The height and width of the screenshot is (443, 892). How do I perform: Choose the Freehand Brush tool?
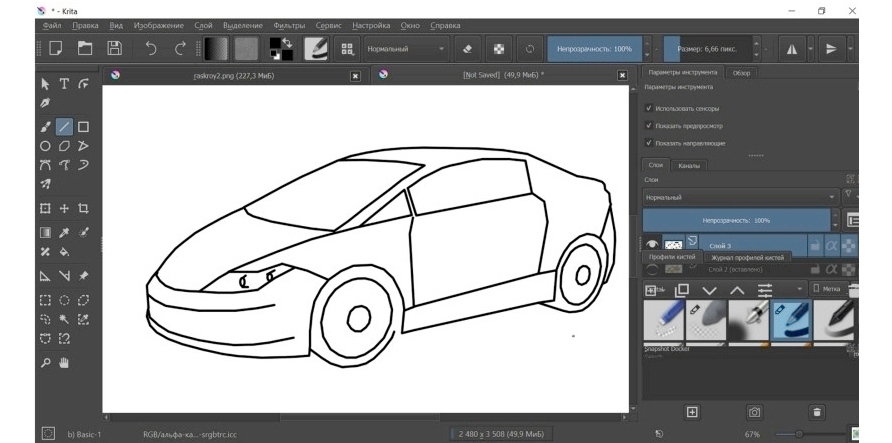[45, 127]
